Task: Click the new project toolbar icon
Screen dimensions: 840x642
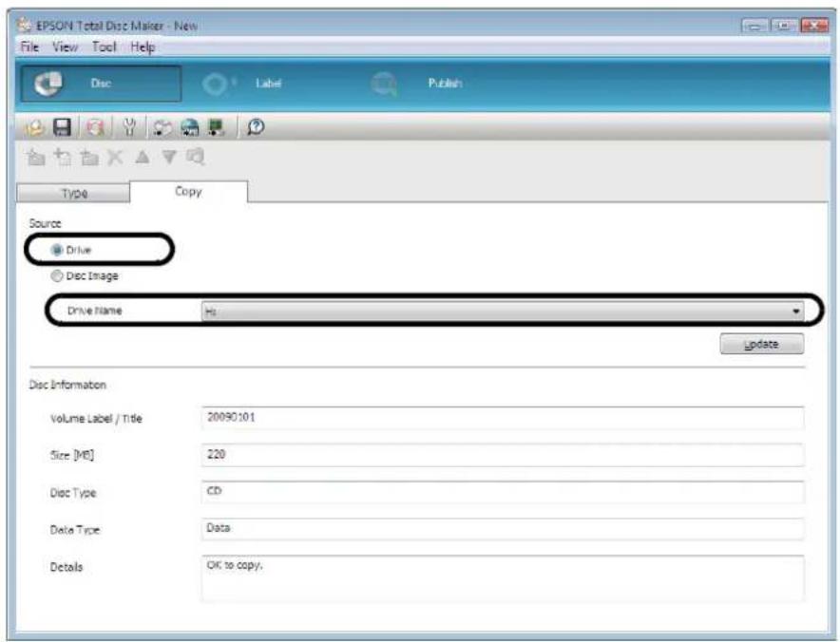Action: click(35, 127)
